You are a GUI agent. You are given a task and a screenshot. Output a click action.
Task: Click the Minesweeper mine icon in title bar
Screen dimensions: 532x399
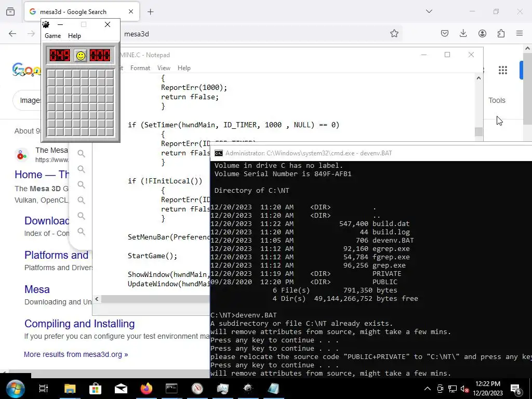[x=46, y=24]
